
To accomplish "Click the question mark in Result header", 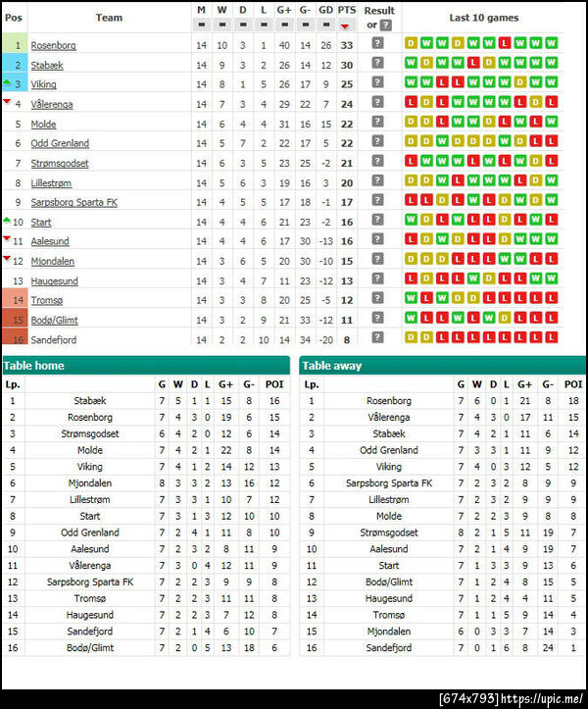I will pos(386,25).
